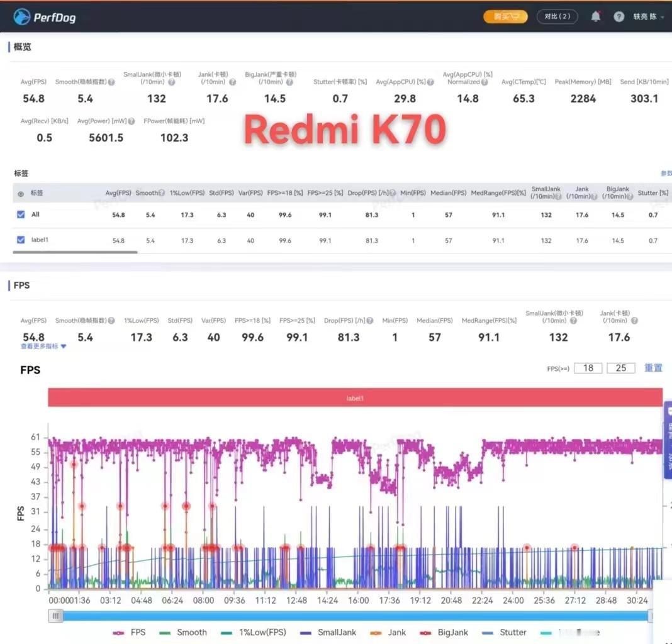The image size is (672, 644).
Task: Click help icon beside overview Jank(卡顿)
Action: click(x=232, y=82)
